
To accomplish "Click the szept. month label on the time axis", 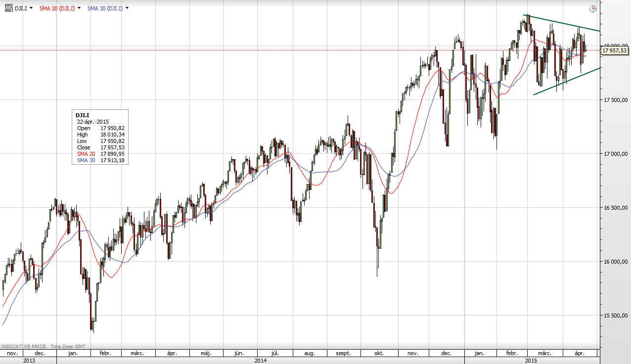I will pyautogui.click(x=343, y=354).
